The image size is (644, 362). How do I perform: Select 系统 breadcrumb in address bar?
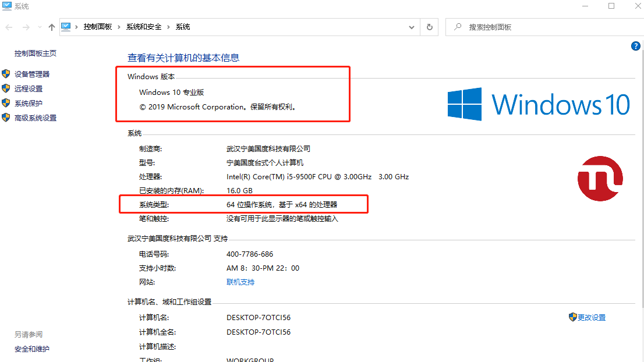pyautogui.click(x=183, y=27)
